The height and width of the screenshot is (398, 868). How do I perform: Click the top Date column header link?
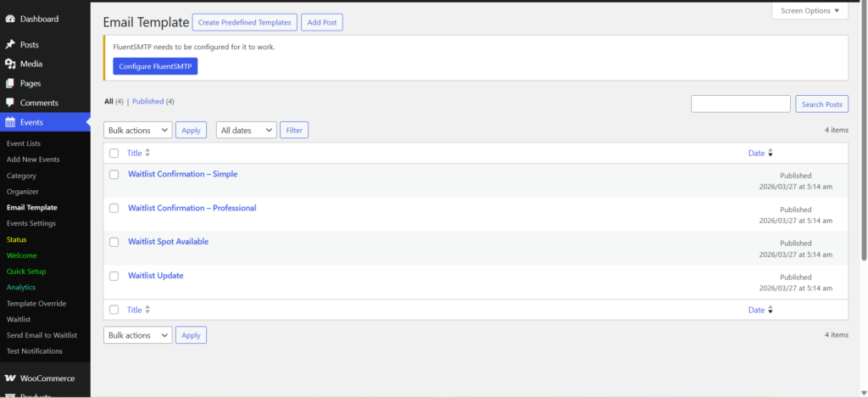tap(756, 153)
